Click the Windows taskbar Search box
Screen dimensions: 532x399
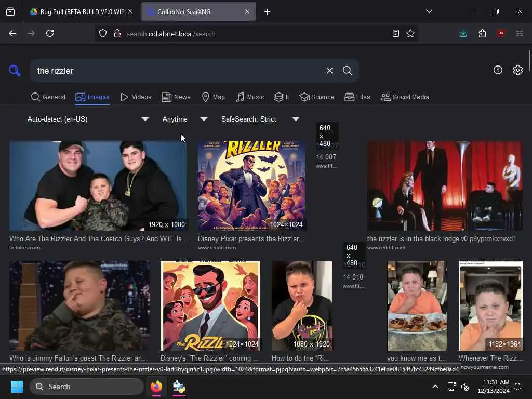[x=87, y=387]
